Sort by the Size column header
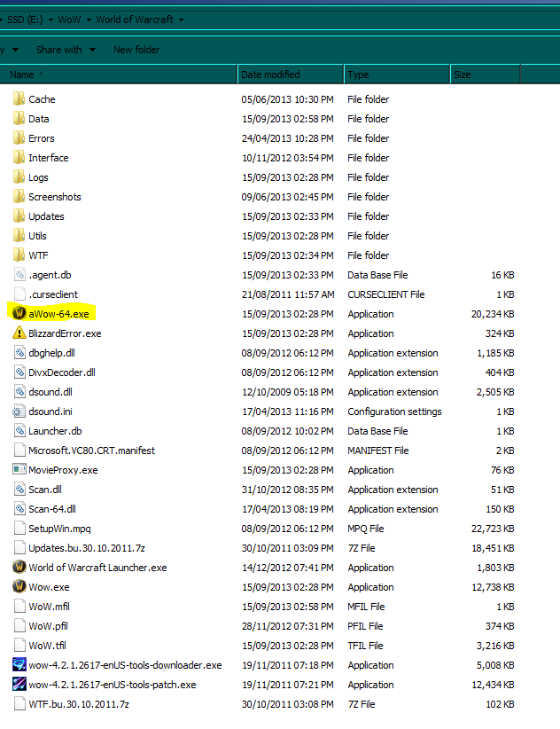Image resolution: width=560 pixels, height=729 pixels. pos(486,74)
